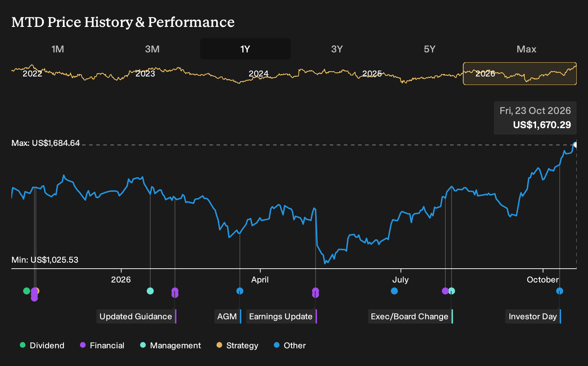This screenshot has width=588, height=366.
Task: Click the 'October' axis label
Action: click(x=543, y=280)
